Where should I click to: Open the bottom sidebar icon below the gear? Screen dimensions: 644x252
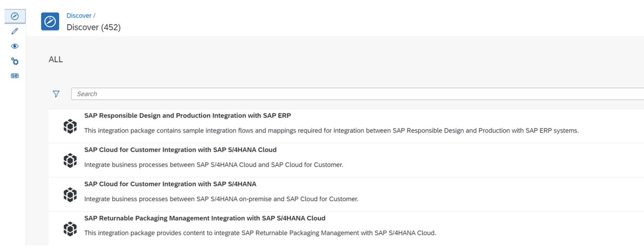click(x=15, y=76)
